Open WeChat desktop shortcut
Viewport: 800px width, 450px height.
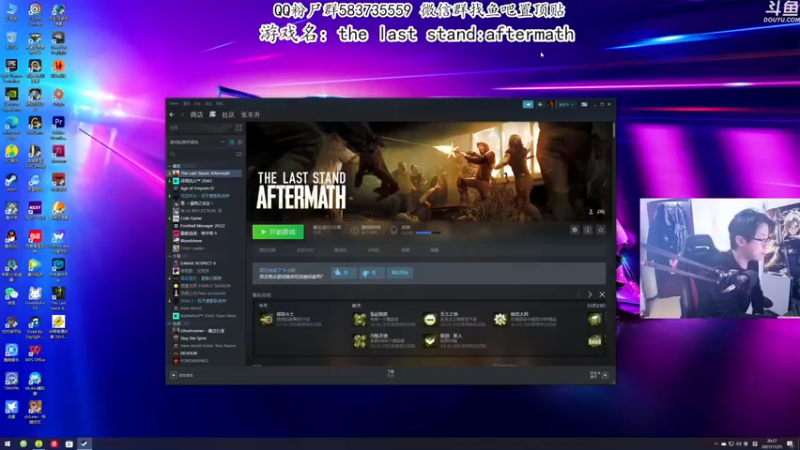click(x=11, y=296)
